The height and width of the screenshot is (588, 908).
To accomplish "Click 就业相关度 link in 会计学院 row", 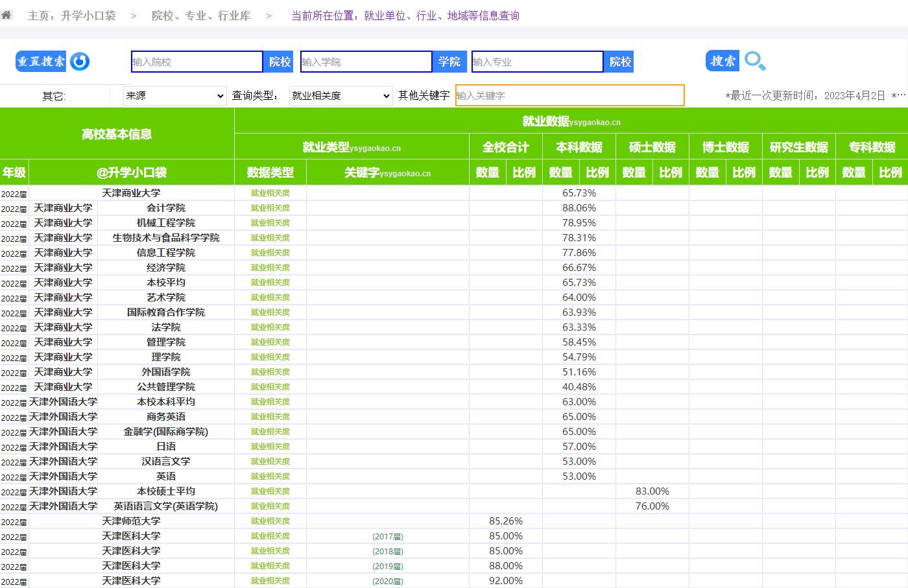I will point(270,208).
